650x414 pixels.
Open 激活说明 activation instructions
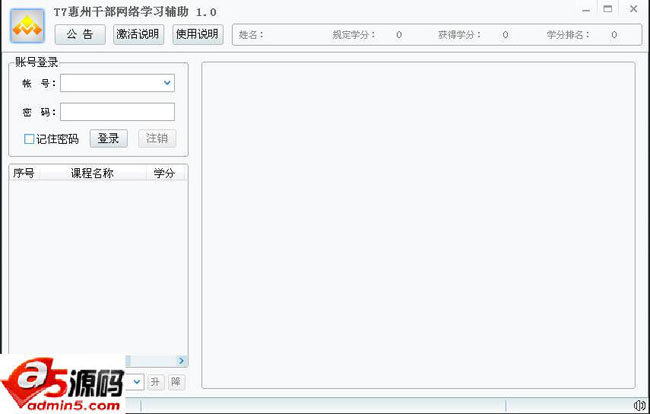point(138,34)
